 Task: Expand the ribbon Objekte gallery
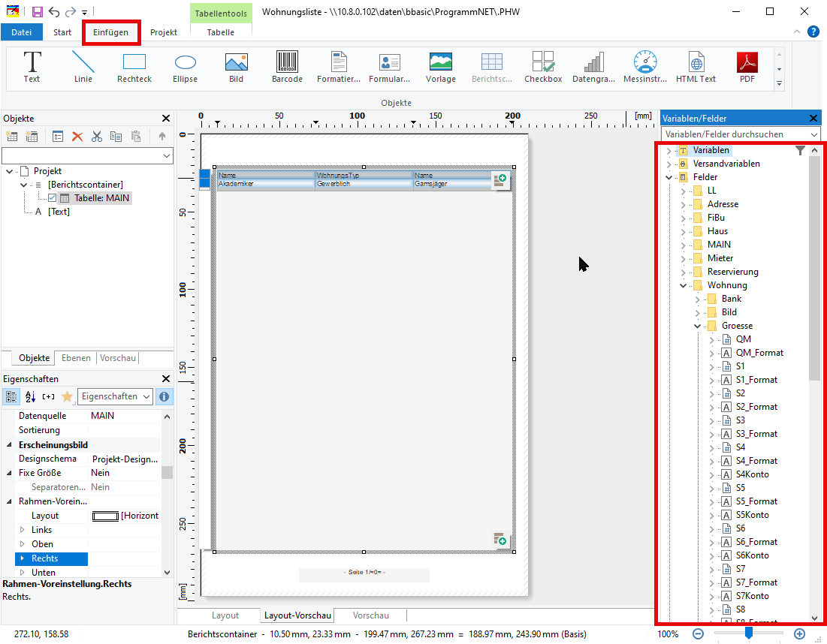[779, 83]
